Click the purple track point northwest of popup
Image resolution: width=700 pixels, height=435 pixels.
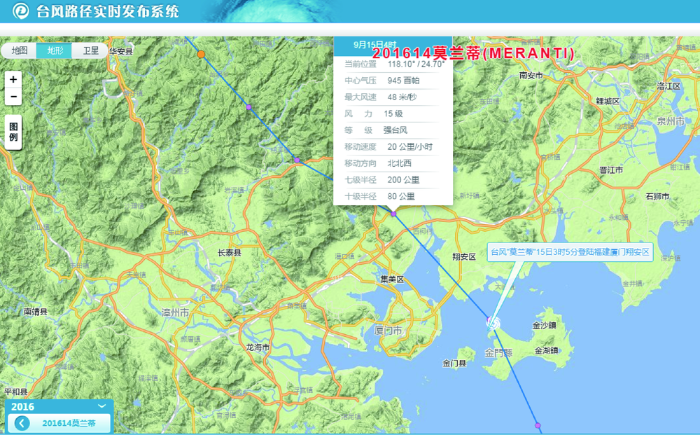[x=297, y=159]
